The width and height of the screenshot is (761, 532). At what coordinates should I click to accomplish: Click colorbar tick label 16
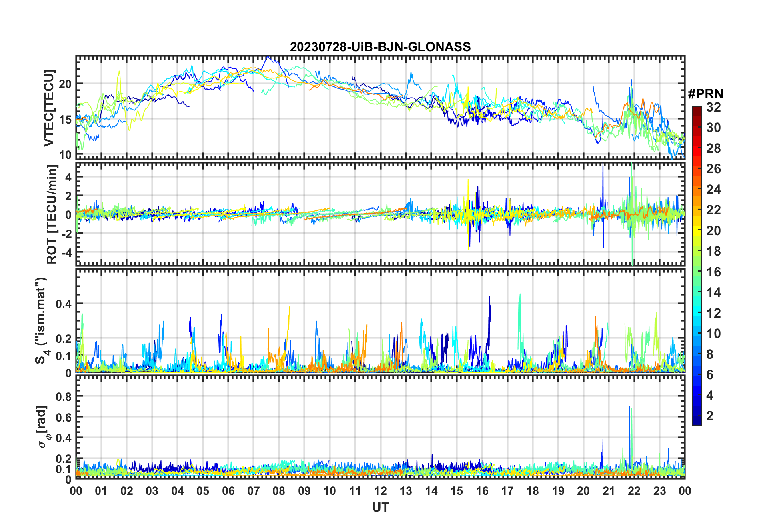coord(713,272)
